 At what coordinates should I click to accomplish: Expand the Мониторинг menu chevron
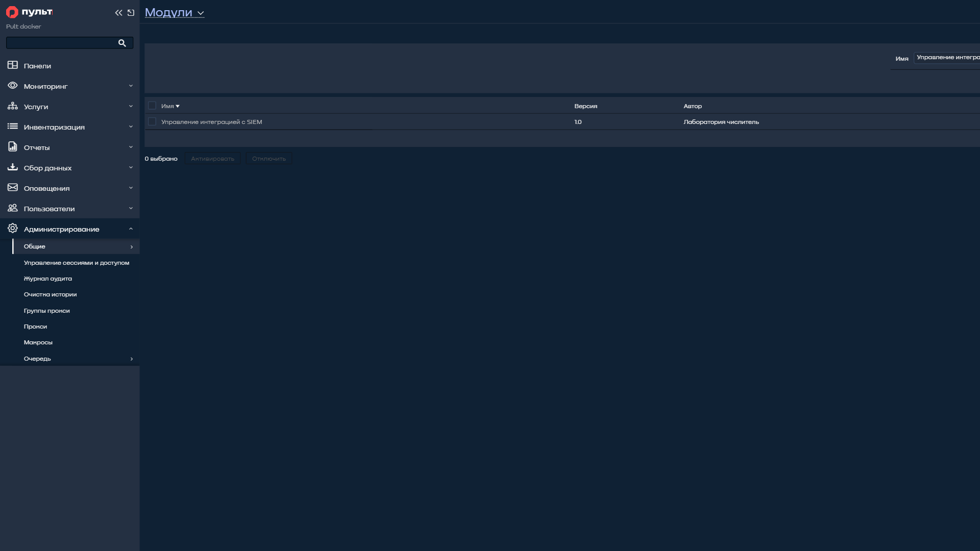(x=131, y=86)
